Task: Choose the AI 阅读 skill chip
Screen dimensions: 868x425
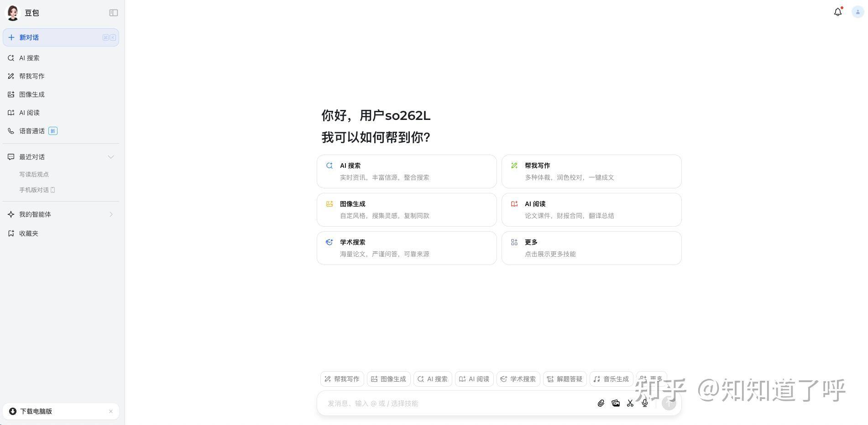Action: pos(474,379)
